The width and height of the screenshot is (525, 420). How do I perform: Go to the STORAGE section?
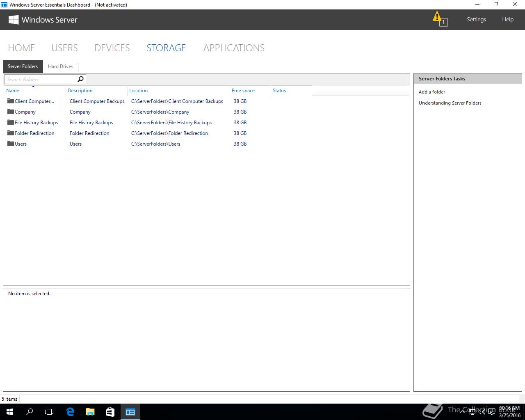click(166, 48)
